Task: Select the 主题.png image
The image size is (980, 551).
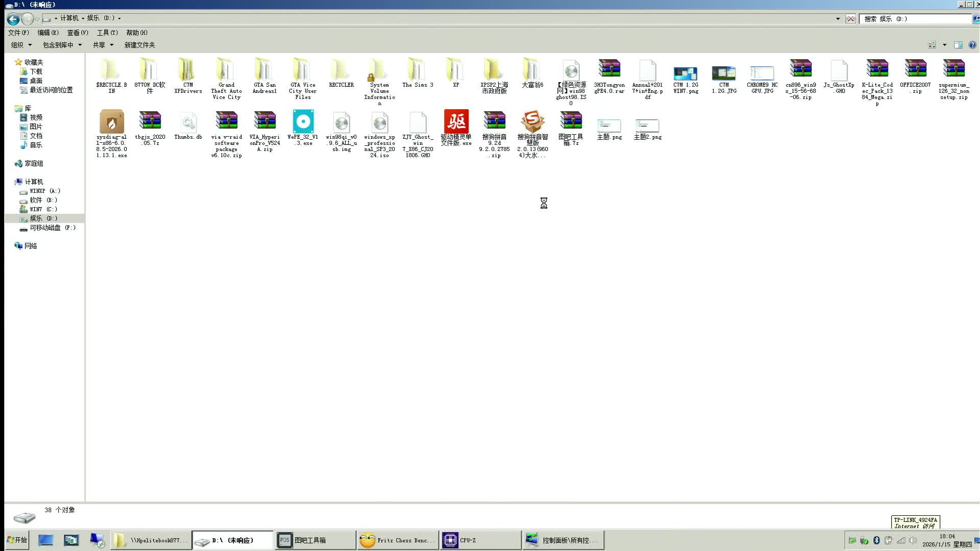Action: (x=609, y=125)
